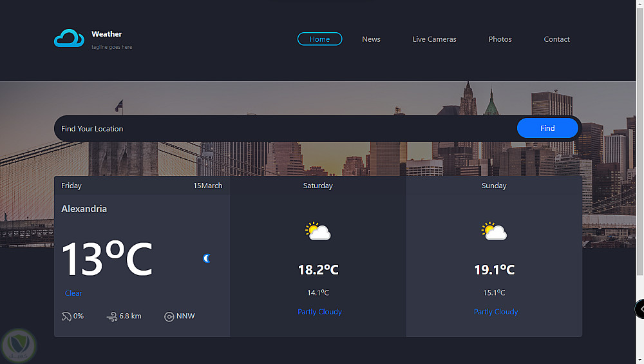Image resolution: width=644 pixels, height=364 pixels.
Task: Click Saturday's 14.1°C low temperature
Action: pyautogui.click(x=318, y=292)
